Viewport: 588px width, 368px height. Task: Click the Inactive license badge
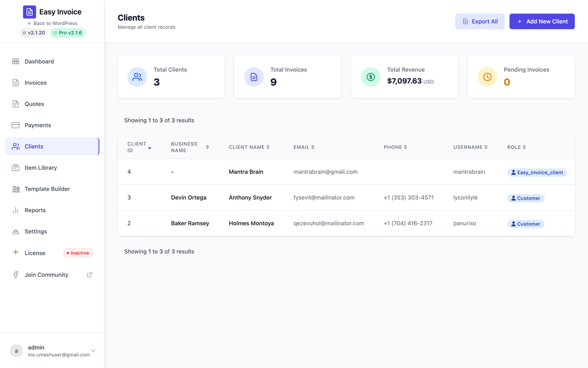tap(78, 253)
